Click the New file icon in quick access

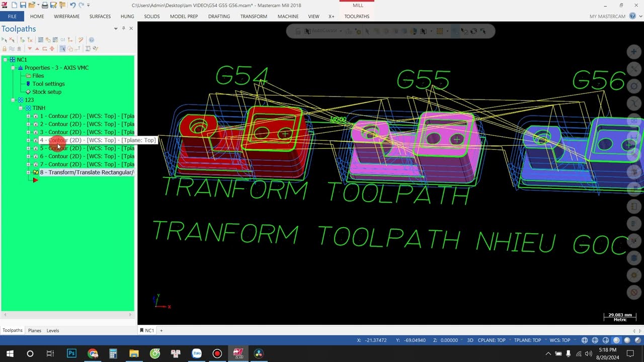click(14, 5)
